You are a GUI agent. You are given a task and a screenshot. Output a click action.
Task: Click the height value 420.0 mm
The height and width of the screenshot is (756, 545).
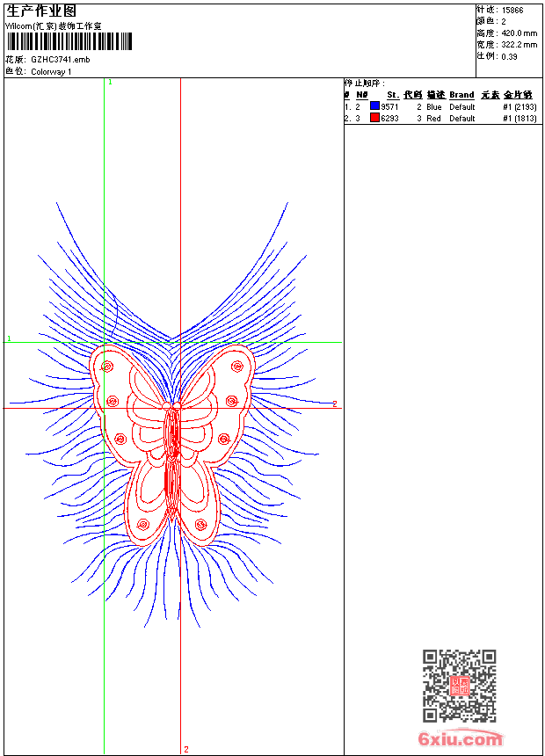tap(519, 33)
